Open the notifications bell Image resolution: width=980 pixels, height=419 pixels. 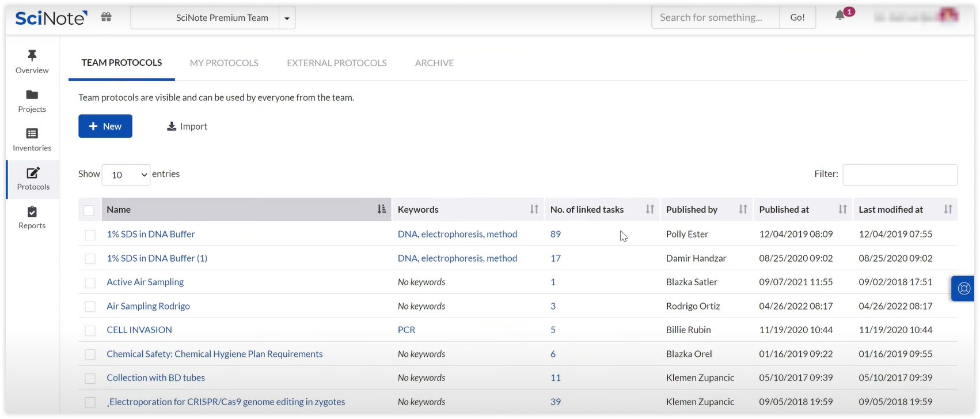(840, 16)
